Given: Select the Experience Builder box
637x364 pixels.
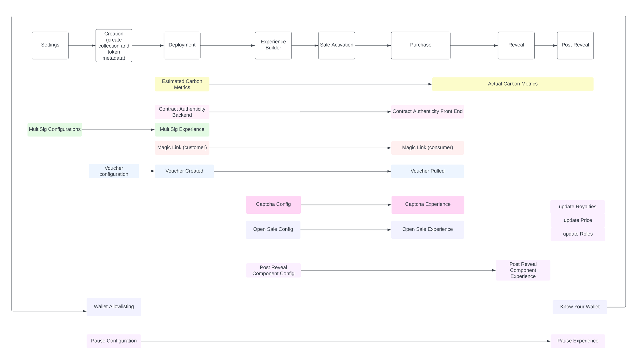Looking at the screenshot, I should (x=273, y=45).
